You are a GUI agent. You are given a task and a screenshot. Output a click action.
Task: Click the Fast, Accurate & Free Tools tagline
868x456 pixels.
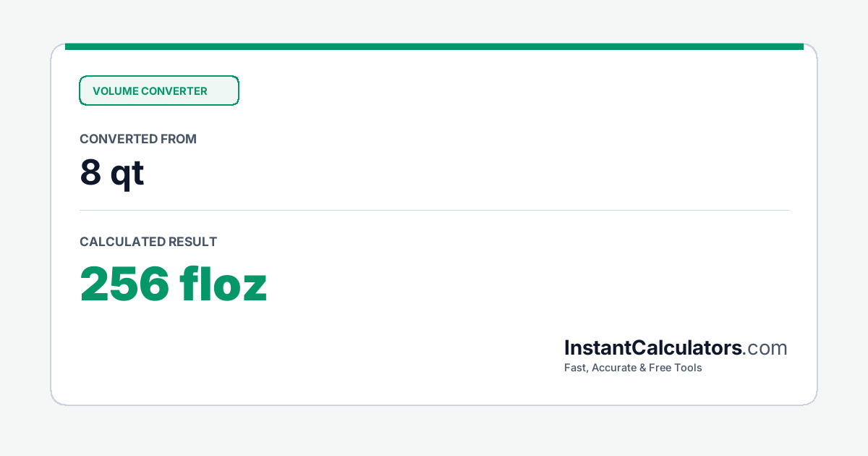point(633,368)
